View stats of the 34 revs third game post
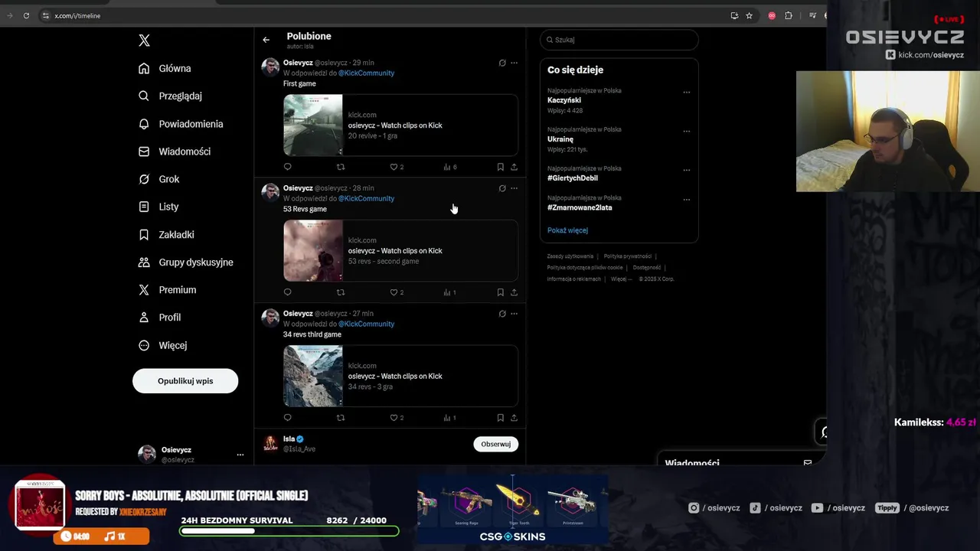 tap(450, 418)
